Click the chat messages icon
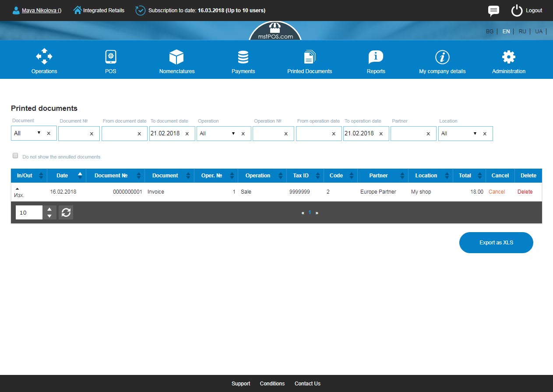Viewport: 553px width, 392px height. point(493,11)
